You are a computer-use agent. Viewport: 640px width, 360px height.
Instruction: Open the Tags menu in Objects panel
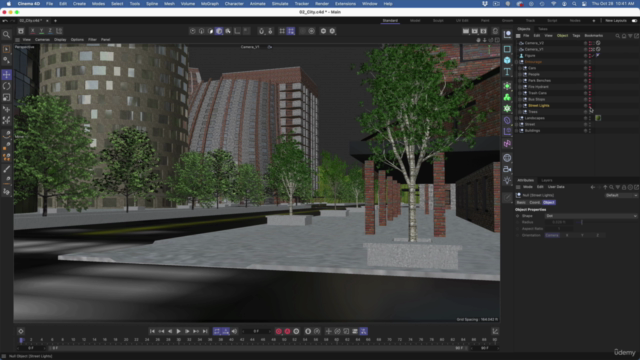coord(576,36)
